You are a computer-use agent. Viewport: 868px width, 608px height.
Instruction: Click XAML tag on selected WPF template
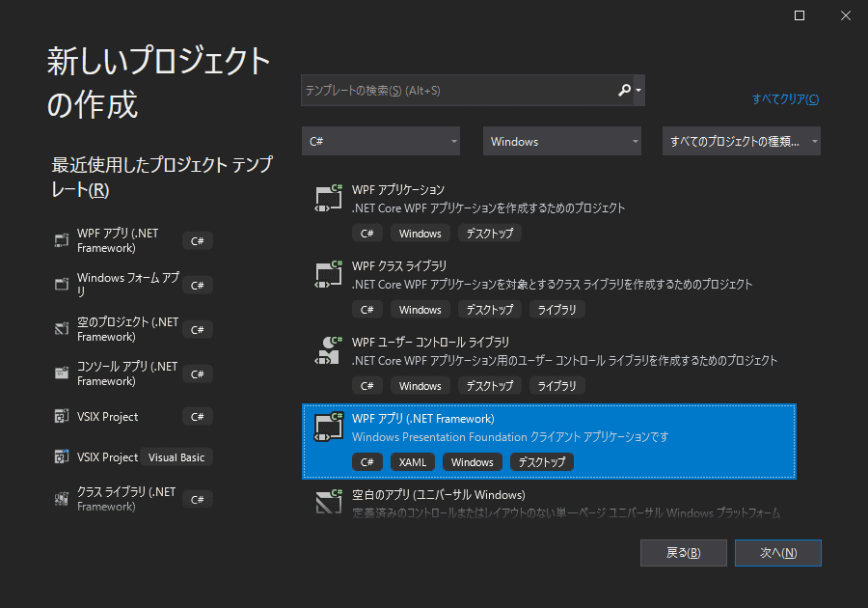pyautogui.click(x=413, y=462)
